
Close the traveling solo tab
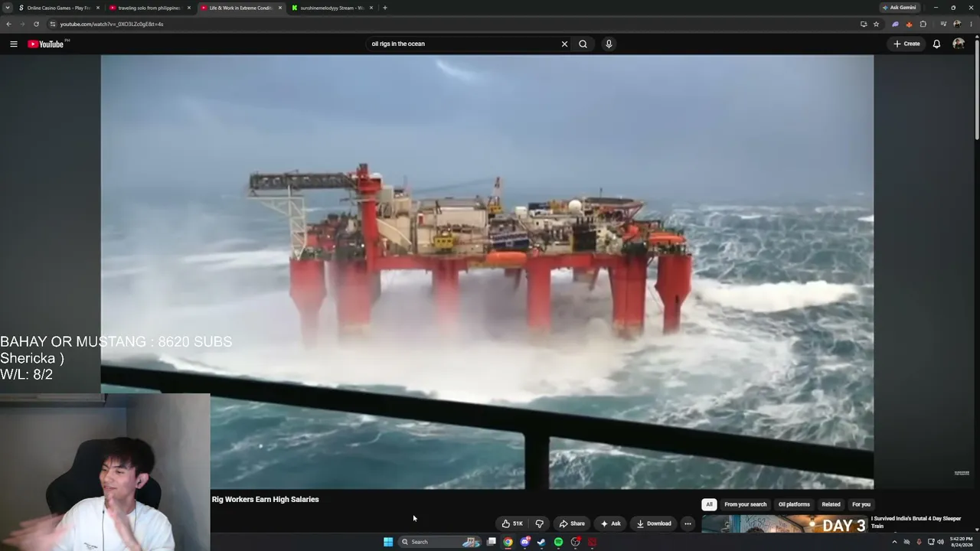(189, 8)
